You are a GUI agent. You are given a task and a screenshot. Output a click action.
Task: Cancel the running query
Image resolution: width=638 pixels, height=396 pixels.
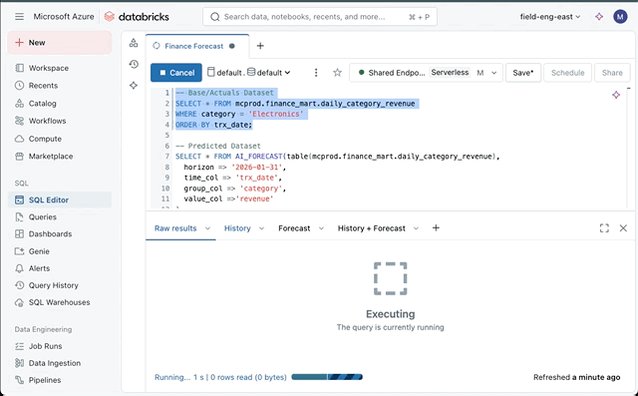coord(176,72)
